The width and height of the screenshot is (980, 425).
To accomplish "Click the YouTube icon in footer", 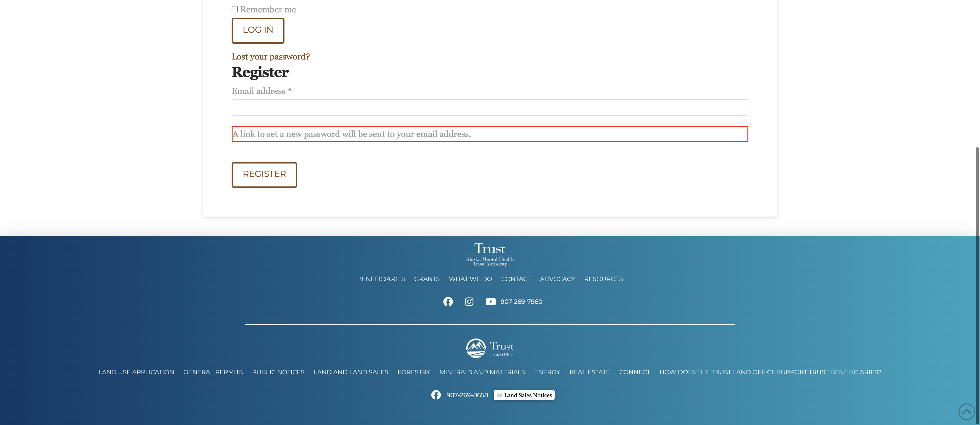I will click(x=490, y=301).
